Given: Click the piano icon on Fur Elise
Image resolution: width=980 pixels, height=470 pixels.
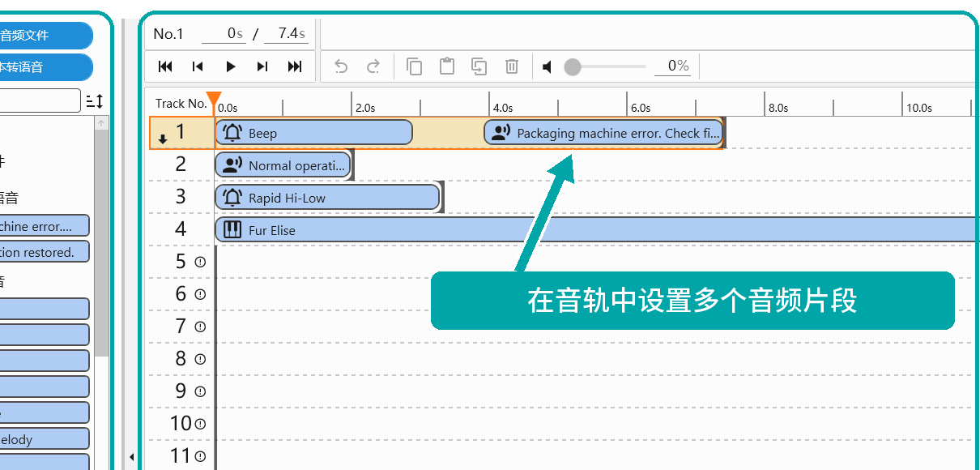Looking at the screenshot, I should point(232,230).
